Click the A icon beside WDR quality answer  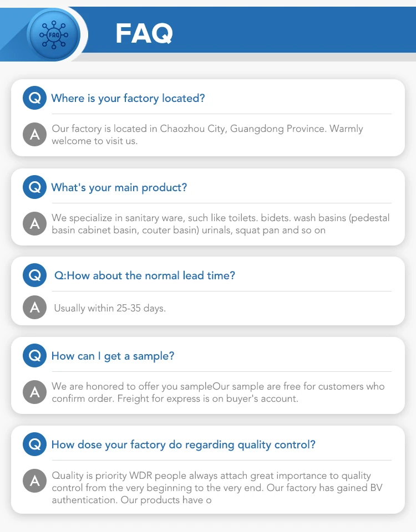click(x=34, y=481)
